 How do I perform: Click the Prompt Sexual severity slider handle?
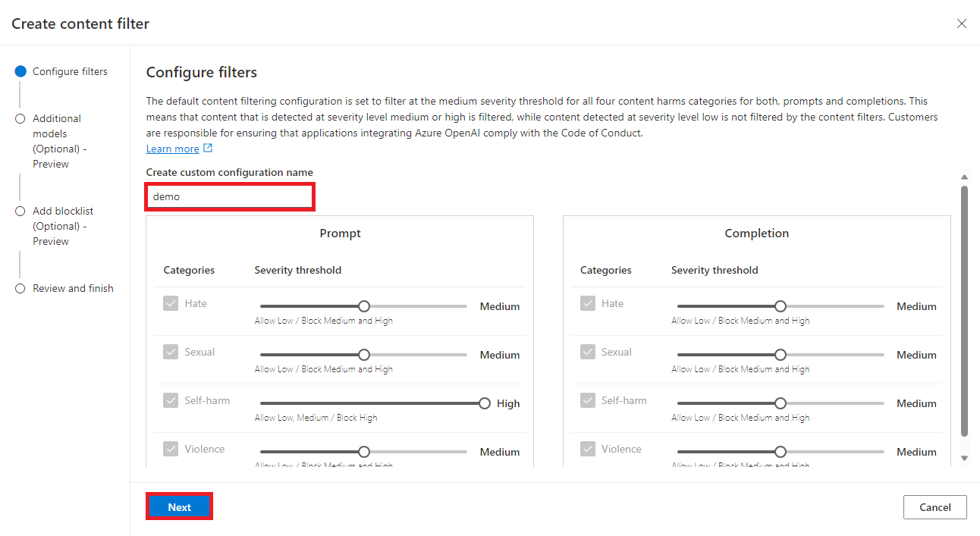364,355
